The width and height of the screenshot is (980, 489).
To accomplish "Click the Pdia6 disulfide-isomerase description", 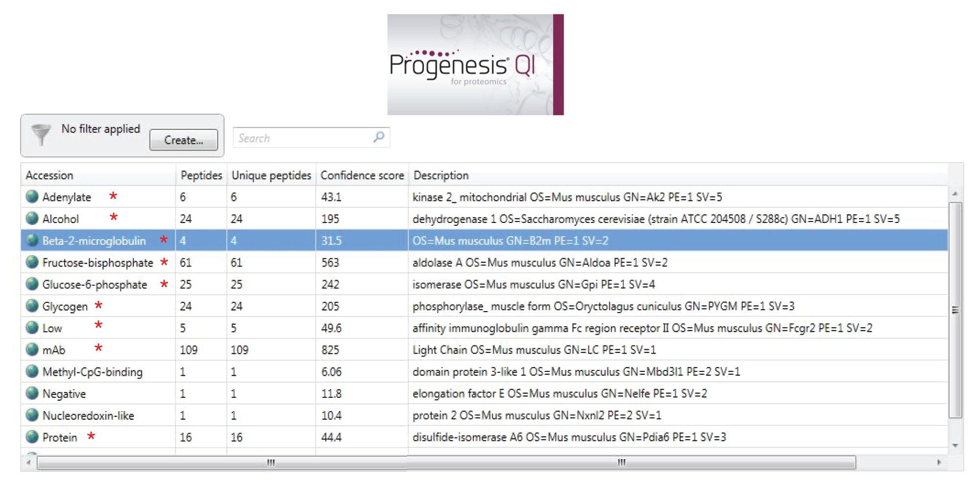I will point(569,437).
